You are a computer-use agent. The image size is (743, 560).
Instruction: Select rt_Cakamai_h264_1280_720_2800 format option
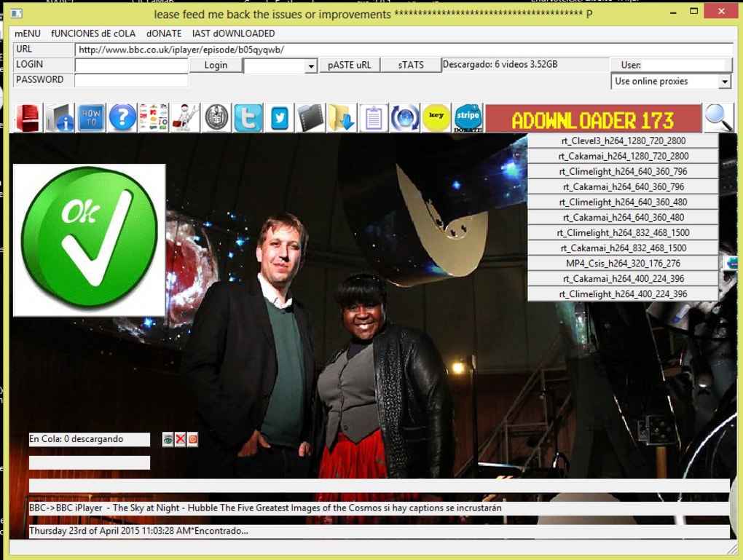point(623,157)
